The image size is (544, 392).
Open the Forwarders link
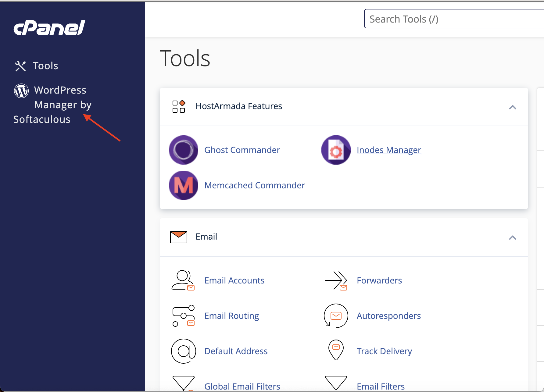coord(379,280)
